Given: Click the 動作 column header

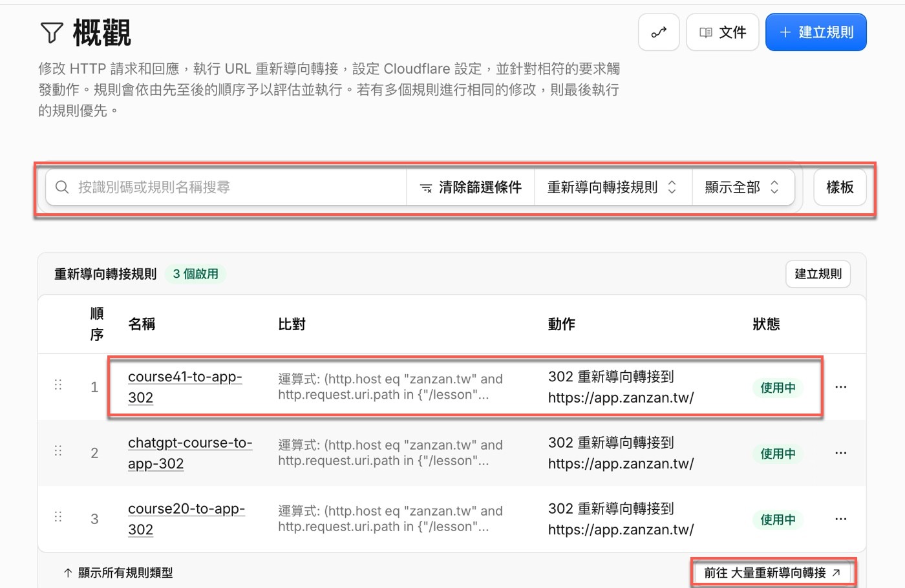Looking at the screenshot, I should [562, 324].
